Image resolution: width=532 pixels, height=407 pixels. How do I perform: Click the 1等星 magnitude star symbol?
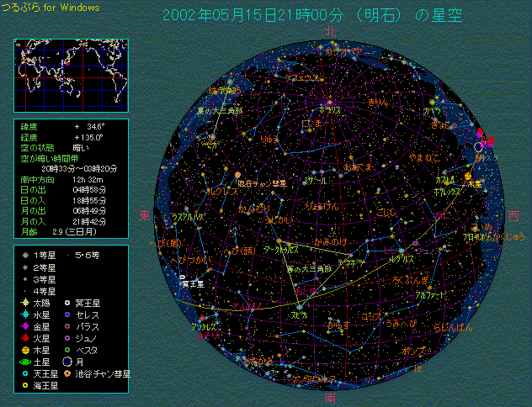26,255
